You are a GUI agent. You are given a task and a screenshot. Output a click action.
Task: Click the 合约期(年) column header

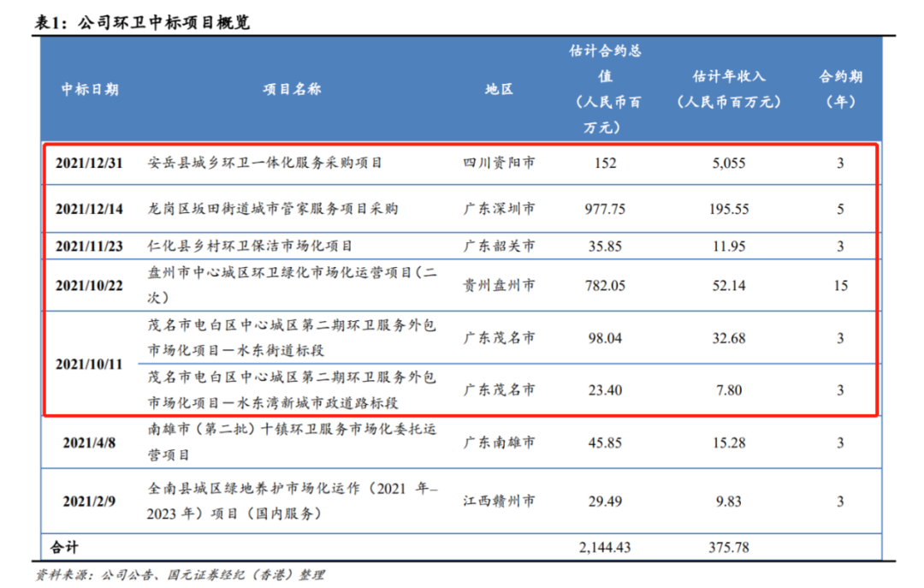pos(841,89)
